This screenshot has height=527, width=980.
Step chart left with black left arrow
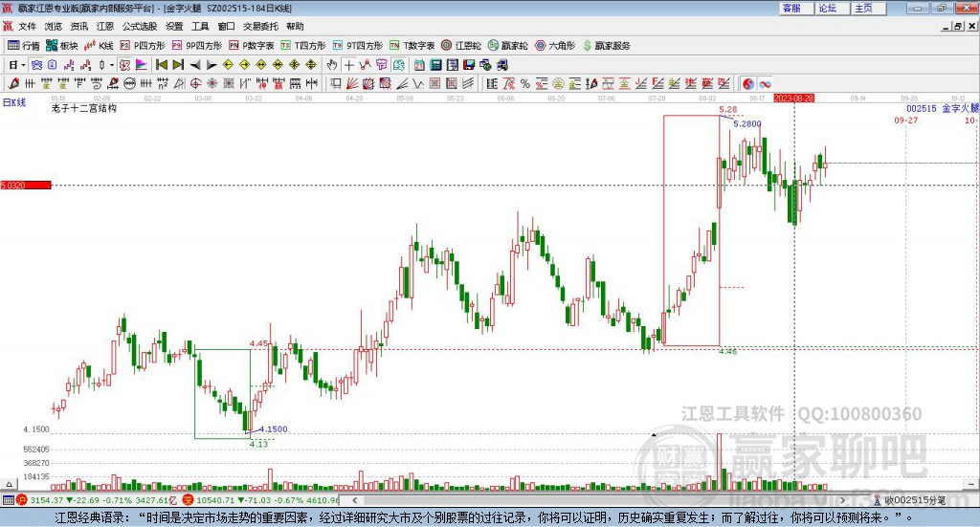[x=195, y=65]
